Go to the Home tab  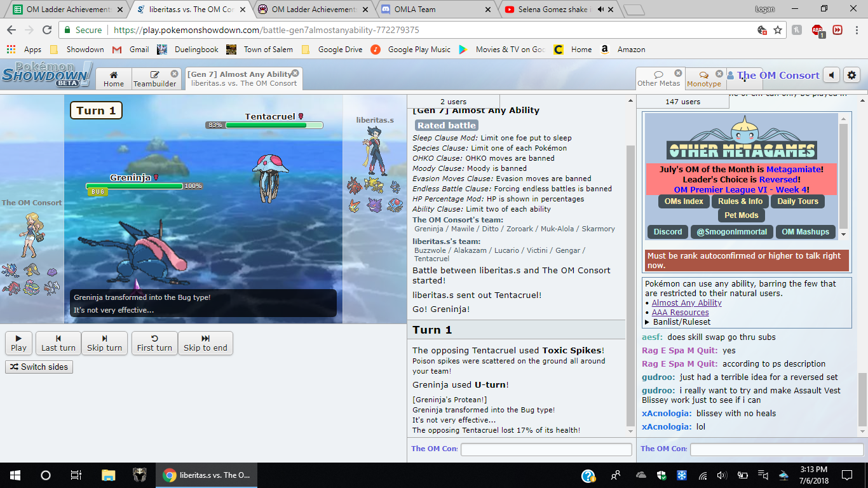(114, 79)
